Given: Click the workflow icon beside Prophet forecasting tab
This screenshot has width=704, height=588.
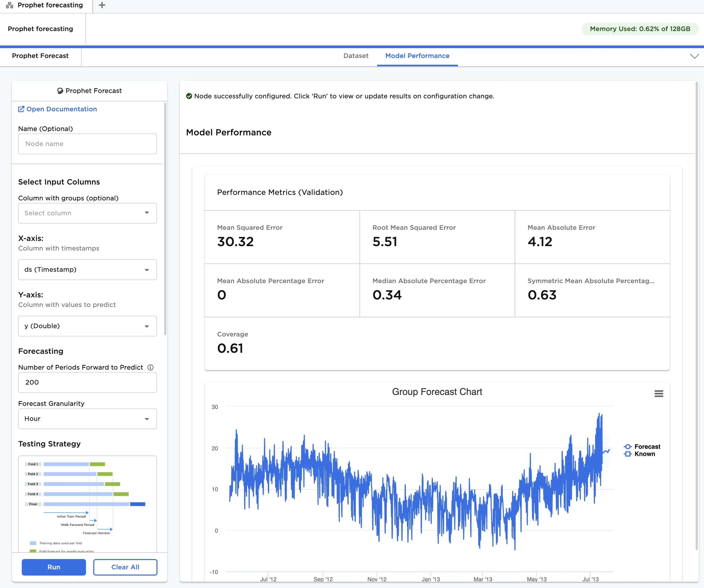Looking at the screenshot, I should pyautogui.click(x=10, y=5).
